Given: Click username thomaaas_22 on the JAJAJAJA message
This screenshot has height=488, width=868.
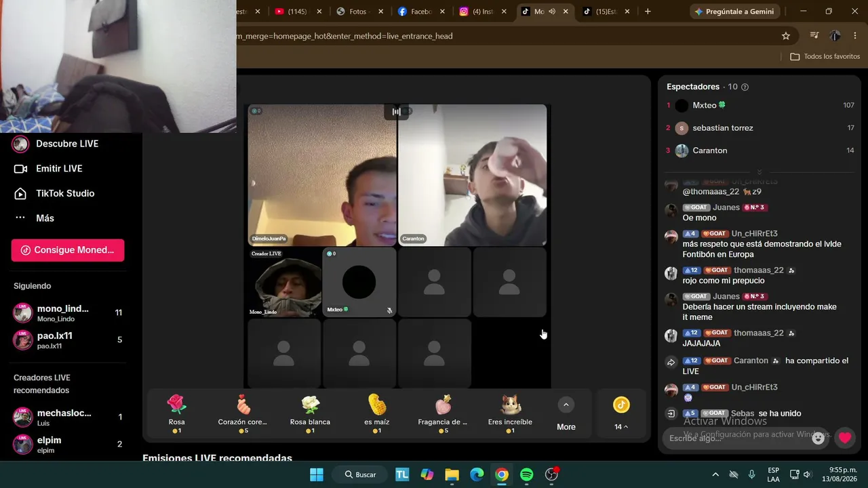Looking at the screenshot, I should (x=758, y=333).
